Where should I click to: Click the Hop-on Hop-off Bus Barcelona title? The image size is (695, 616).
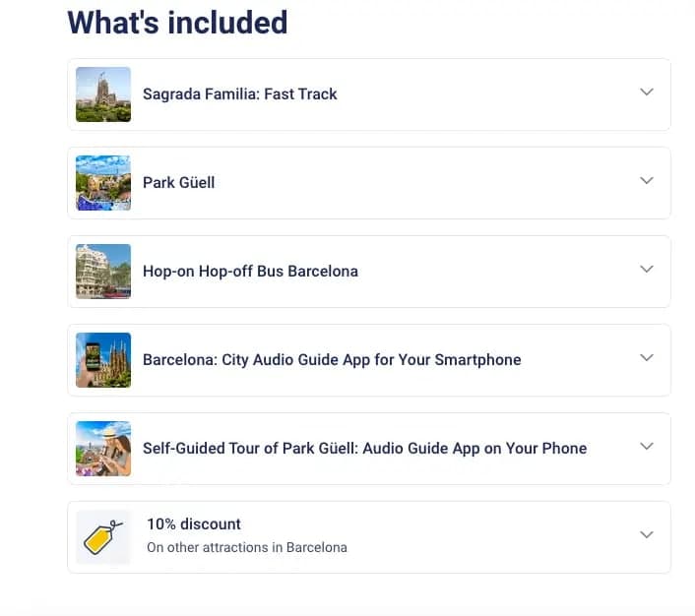pos(250,272)
